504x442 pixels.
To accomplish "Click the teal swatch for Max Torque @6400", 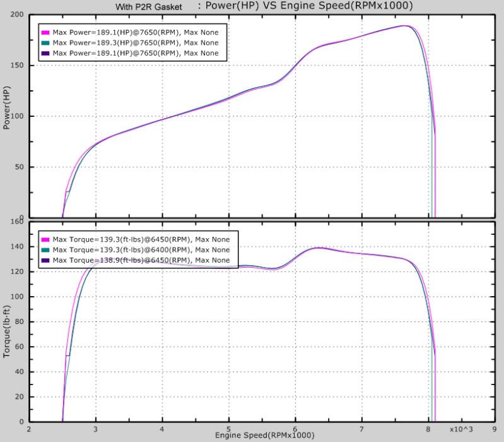I will point(45,250).
